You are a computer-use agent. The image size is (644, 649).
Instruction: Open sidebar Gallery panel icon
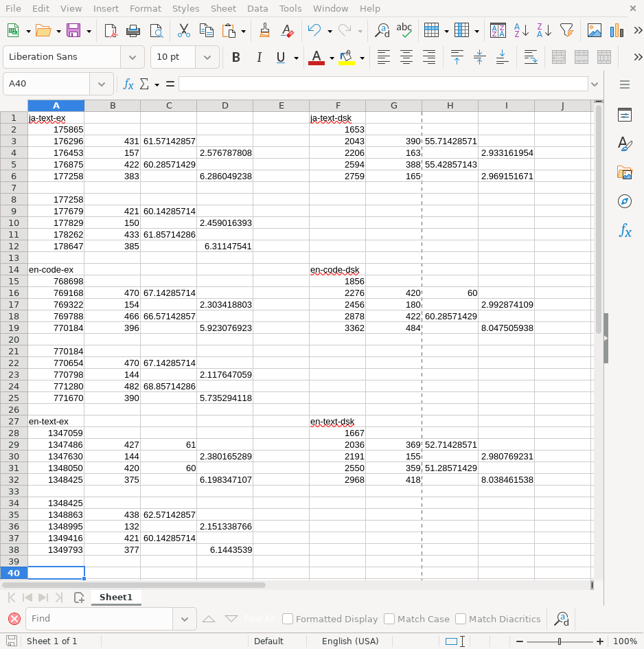click(x=625, y=172)
